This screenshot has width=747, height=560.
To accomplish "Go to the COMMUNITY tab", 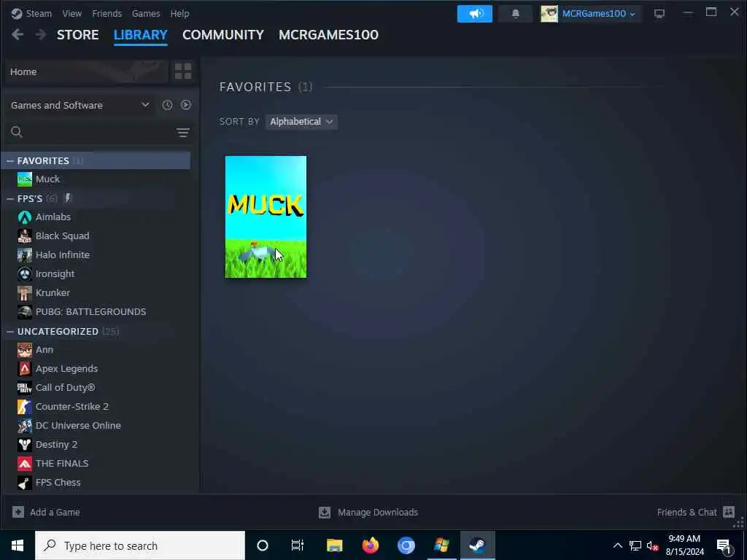I will [x=223, y=35].
